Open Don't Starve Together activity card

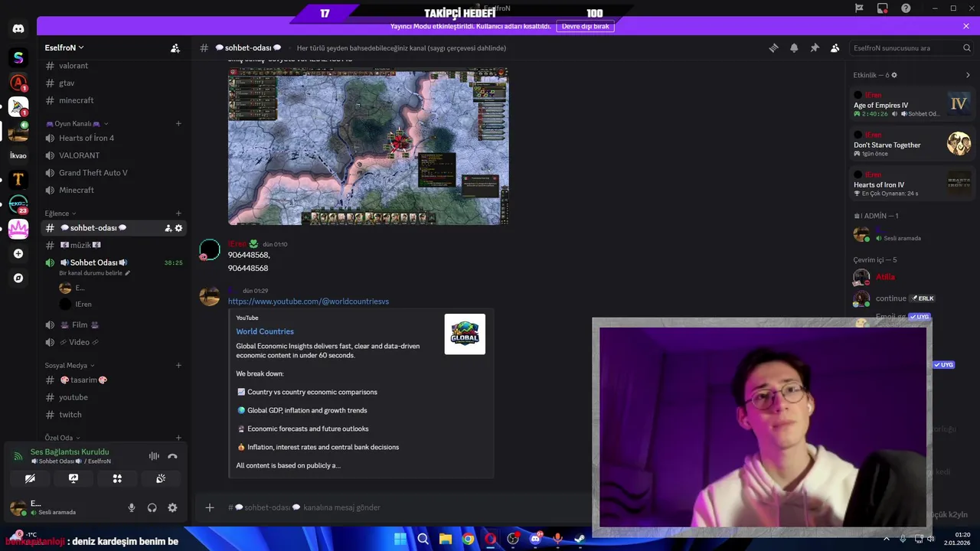(x=912, y=144)
